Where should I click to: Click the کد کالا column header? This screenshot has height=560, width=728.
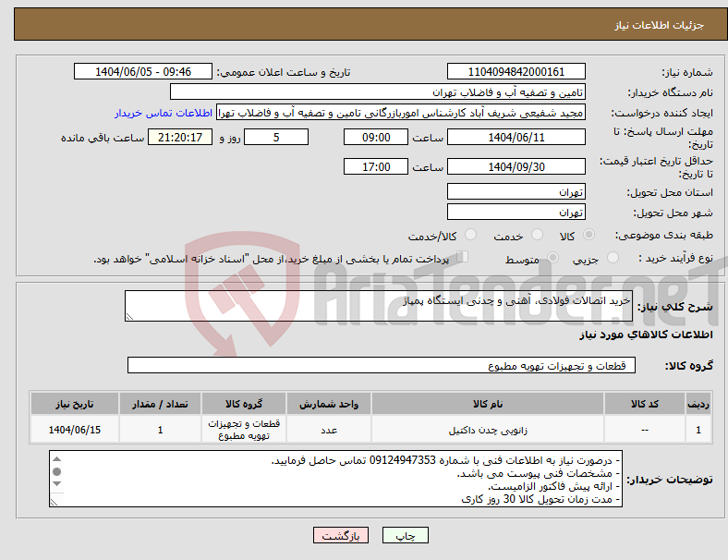pos(645,404)
